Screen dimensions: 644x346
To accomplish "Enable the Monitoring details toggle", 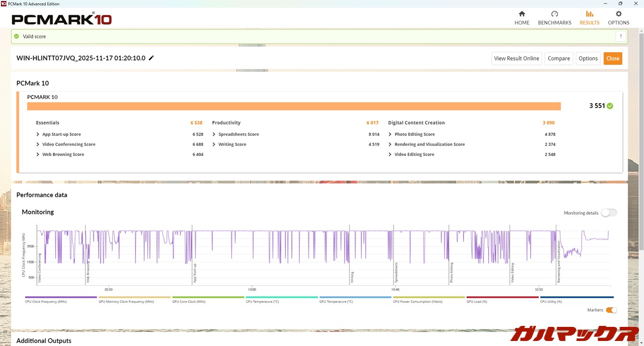I will click(608, 213).
